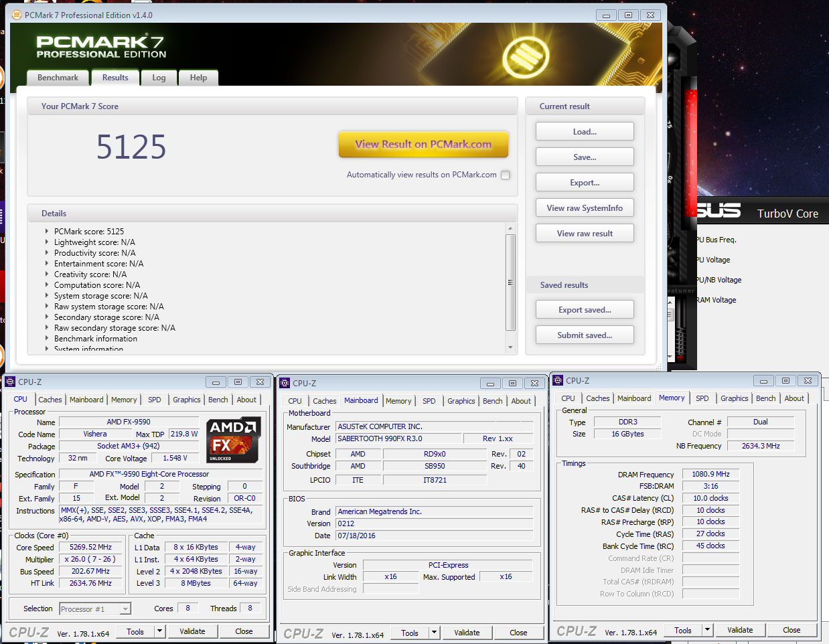The image size is (829, 644).
Task: Click the TurboV Core heading in ASUS window
Action: pos(787,214)
